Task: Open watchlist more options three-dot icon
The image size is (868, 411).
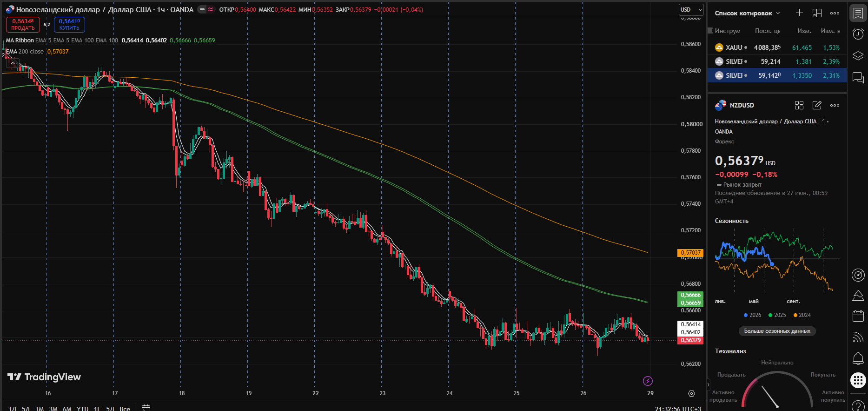Action: [835, 13]
